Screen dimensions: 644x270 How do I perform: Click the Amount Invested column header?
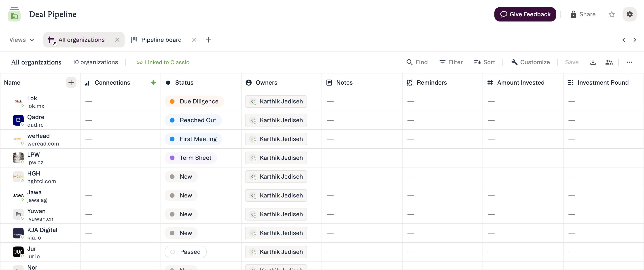(x=523, y=83)
